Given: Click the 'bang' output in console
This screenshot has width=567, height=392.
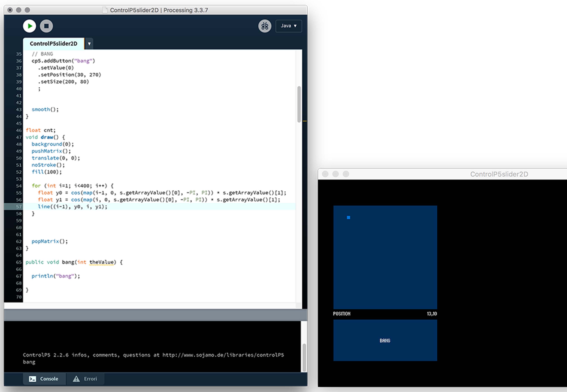Looking at the screenshot, I should [x=29, y=362].
